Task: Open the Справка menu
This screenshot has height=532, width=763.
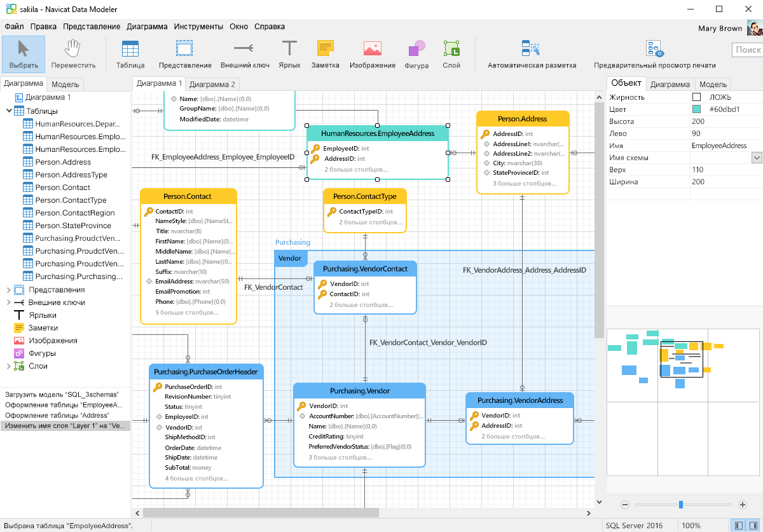Action: pos(270,27)
